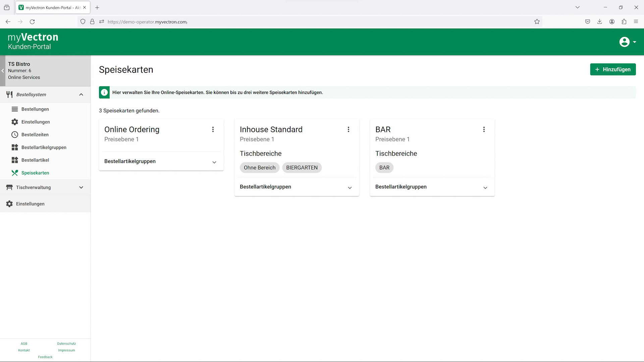Image resolution: width=644 pixels, height=362 pixels.
Task: Go to Bestellungen in sidebar
Action: (35, 109)
